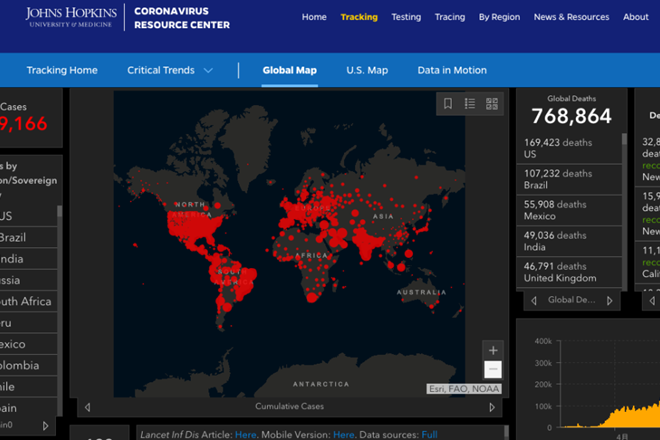Open the By Region menu
This screenshot has height=440, width=660.
pos(499,17)
